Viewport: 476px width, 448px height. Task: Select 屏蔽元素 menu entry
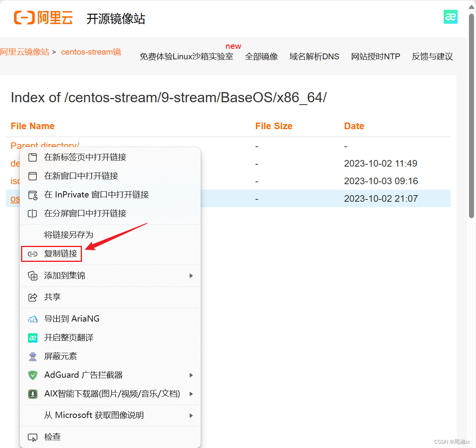(x=110, y=356)
